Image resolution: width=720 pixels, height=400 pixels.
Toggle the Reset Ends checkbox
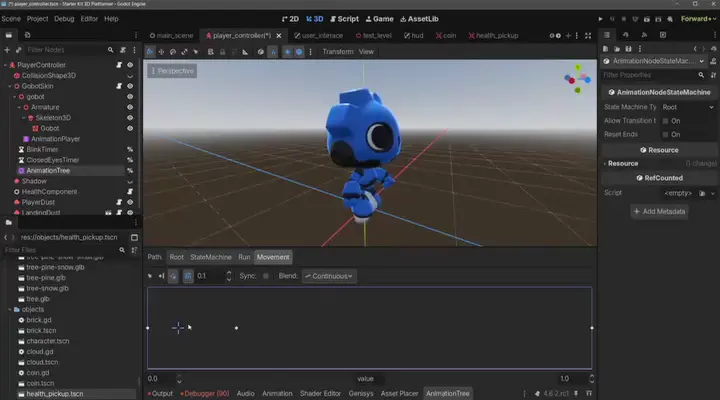[x=665, y=134]
